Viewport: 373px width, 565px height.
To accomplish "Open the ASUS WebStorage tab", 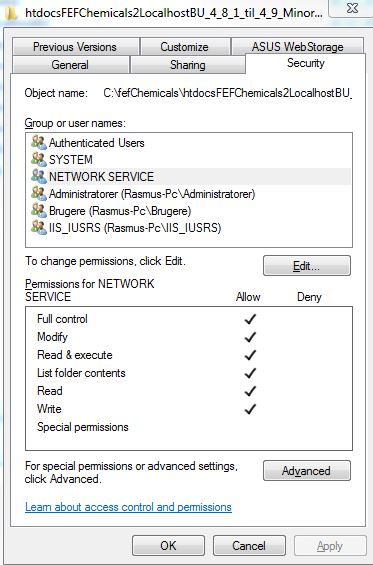I will 297,47.
